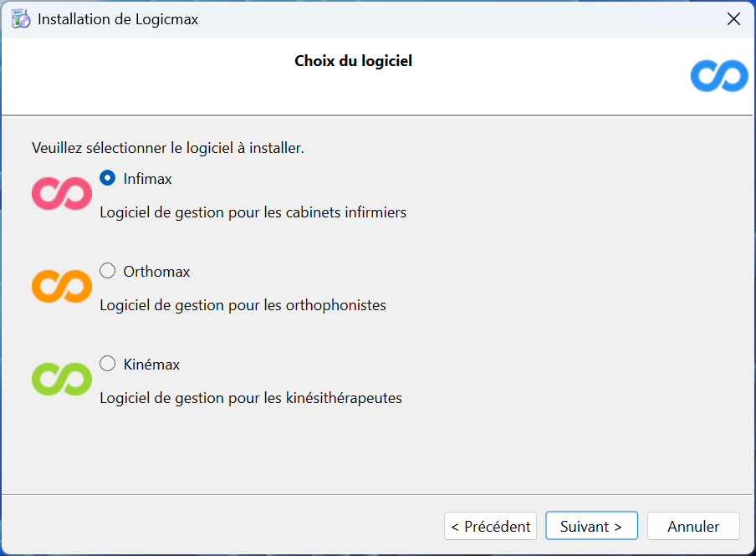Click the Kinémax option label
The image size is (756, 556).
(x=151, y=365)
